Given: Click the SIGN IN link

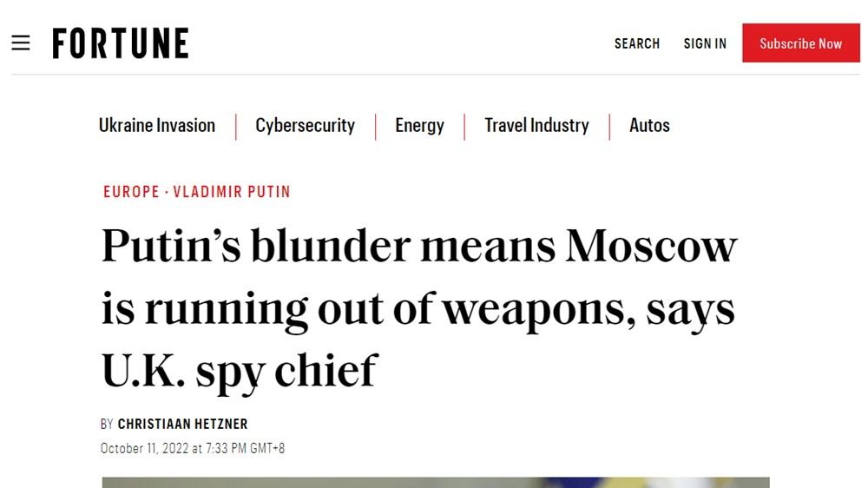Looking at the screenshot, I should (705, 43).
